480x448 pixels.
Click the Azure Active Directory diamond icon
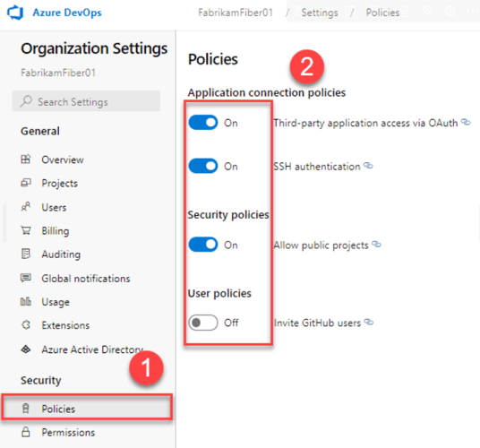tap(26, 349)
